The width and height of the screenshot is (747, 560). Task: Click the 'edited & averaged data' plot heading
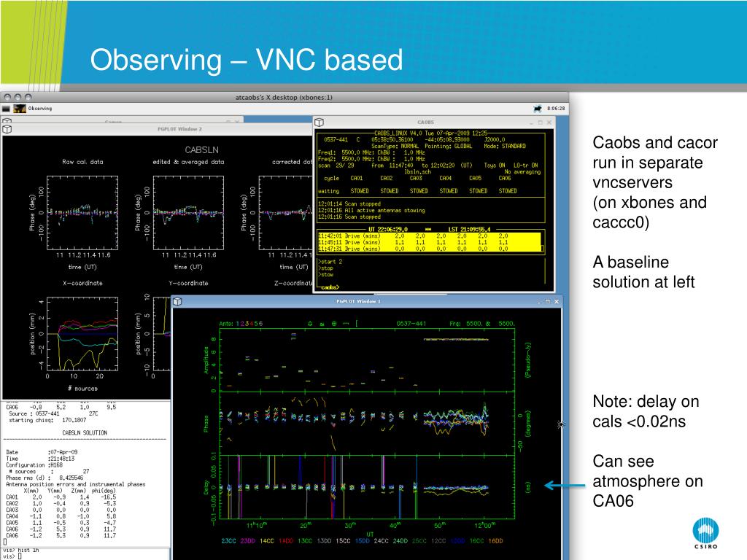pos(188,162)
